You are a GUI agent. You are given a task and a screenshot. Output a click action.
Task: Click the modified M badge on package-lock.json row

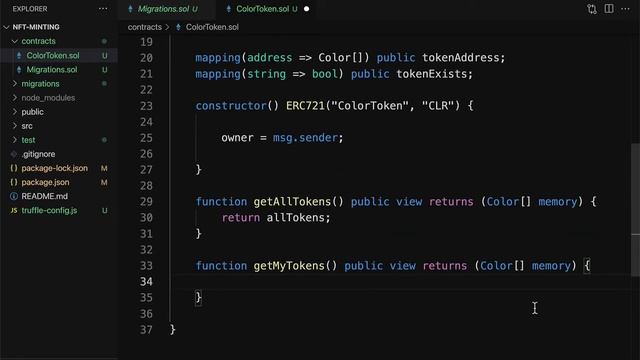104,168
